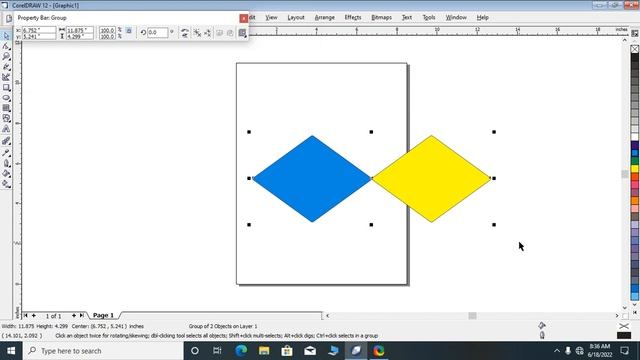Select the Fill tool
This screenshot has height=360, width=640.
tap(6, 173)
